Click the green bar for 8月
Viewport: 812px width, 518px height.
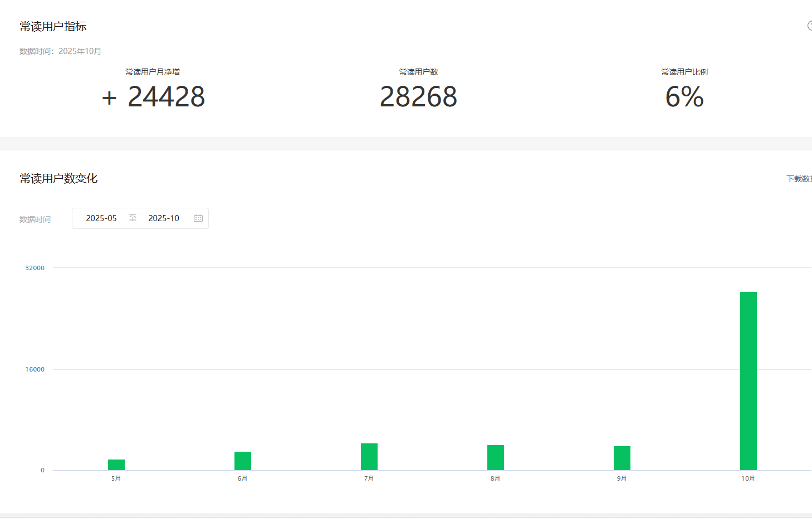(496, 458)
